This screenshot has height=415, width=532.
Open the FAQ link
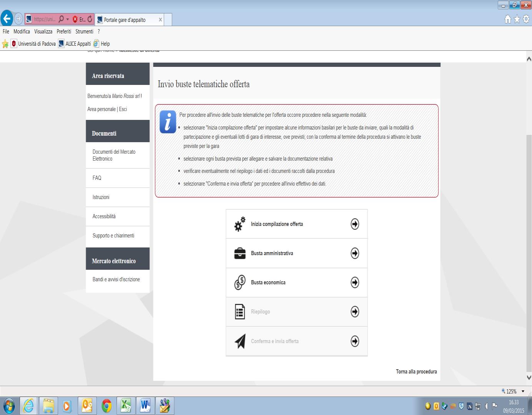97,178
